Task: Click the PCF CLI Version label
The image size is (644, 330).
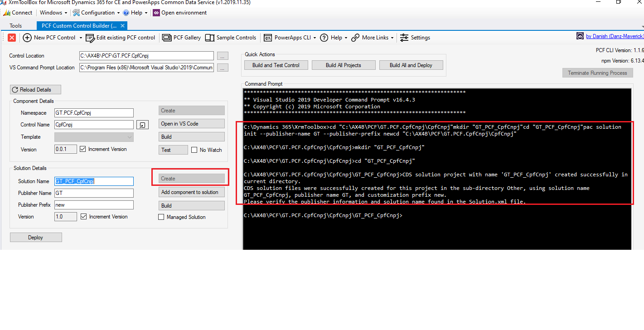Action: (620, 50)
